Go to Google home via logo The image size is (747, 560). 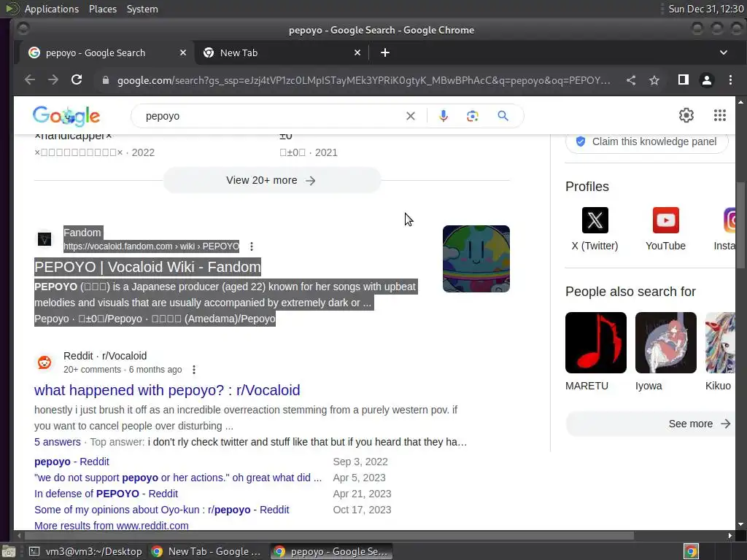(x=66, y=116)
